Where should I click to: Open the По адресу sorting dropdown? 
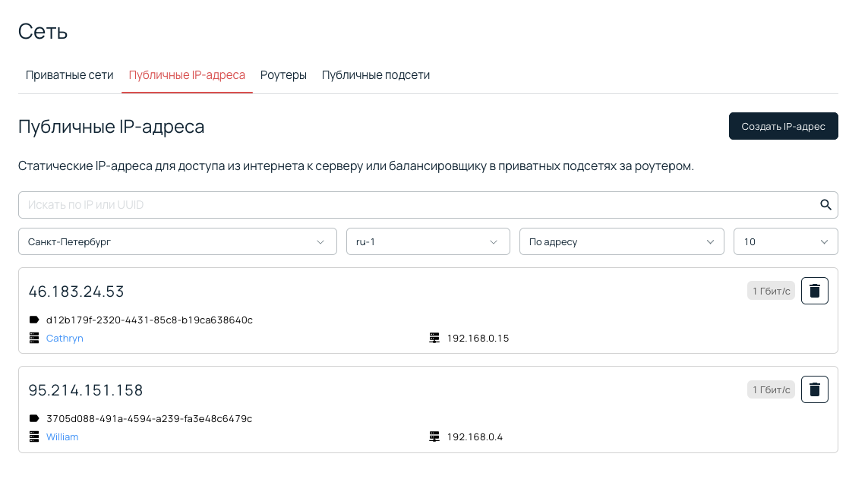(x=621, y=241)
